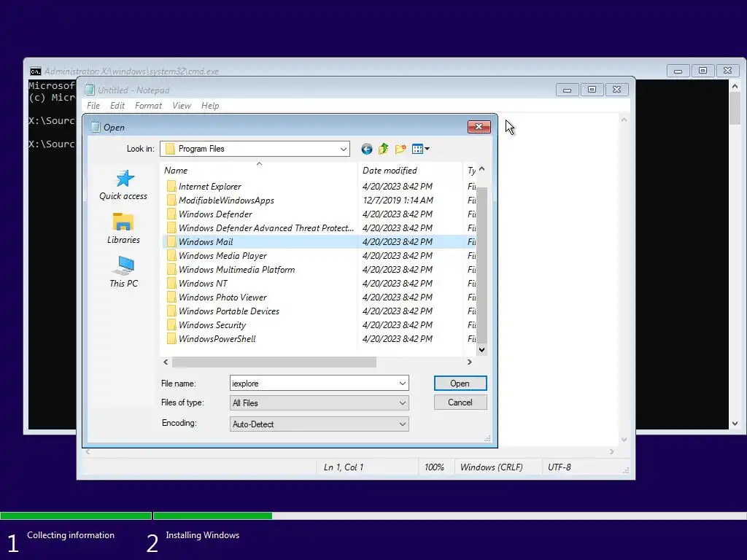This screenshot has height=560, width=747.
Task: Open the View Menu icon dropdown
Action: (x=421, y=149)
